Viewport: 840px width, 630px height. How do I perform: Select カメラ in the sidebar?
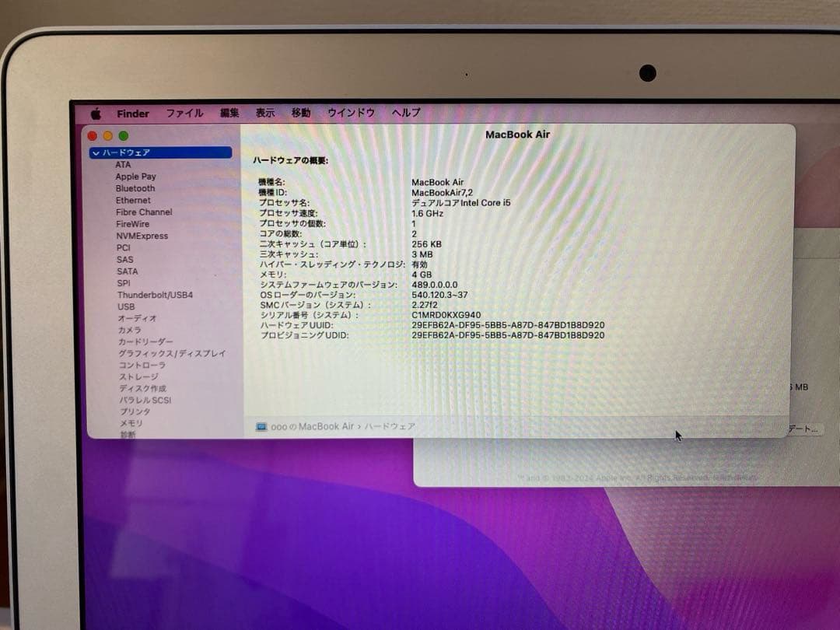pyautogui.click(x=129, y=330)
